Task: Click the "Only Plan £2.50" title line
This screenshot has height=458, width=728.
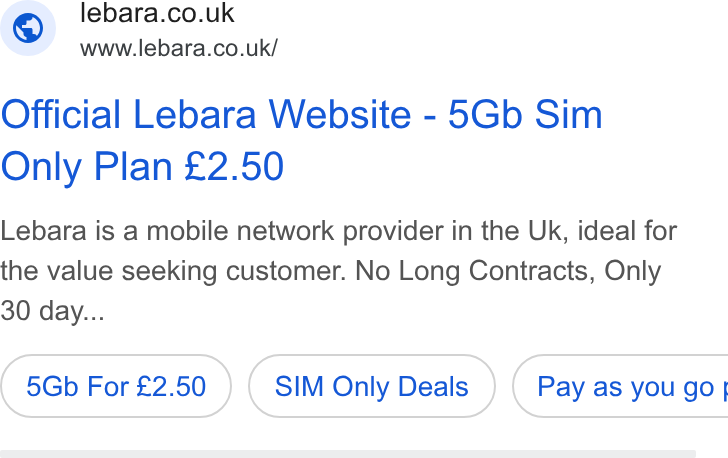Action: coord(142,167)
